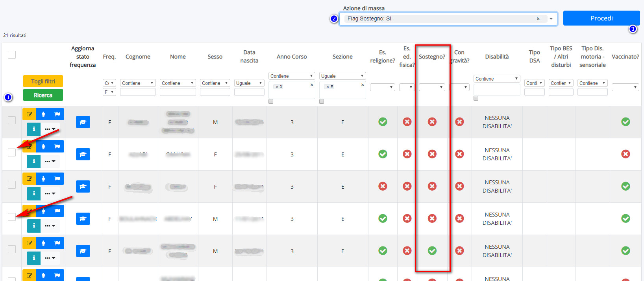The image size is (644, 281).
Task: Update attendance status with second row's graduation cap
Action: 83,154
